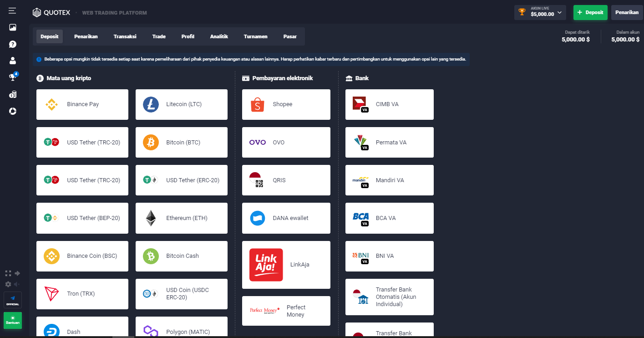Click the green Bantuan support button
644x338 pixels.
click(13, 320)
